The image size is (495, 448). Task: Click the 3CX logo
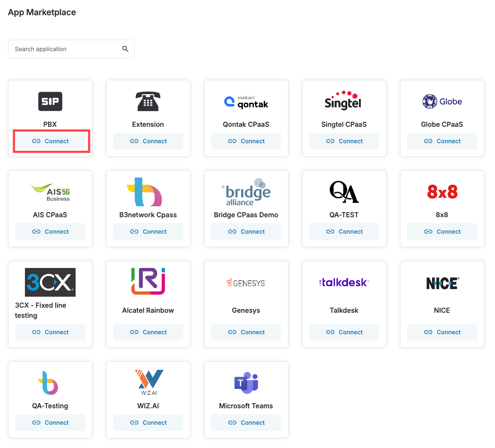tap(50, 282)
